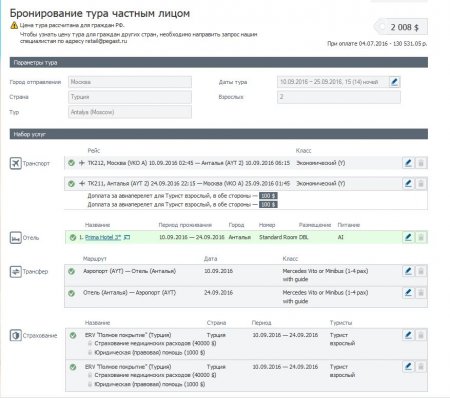Edit the Prima Hotel booking row
Viewport: 450px width, 398px height.
tap(408, 237)
